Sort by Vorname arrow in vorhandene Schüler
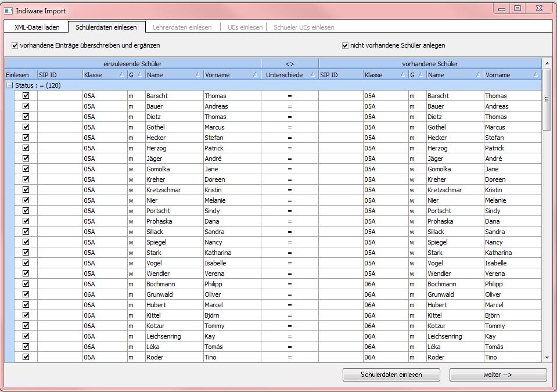The height and width of the screenshot is (392, 557). (536, 75)
